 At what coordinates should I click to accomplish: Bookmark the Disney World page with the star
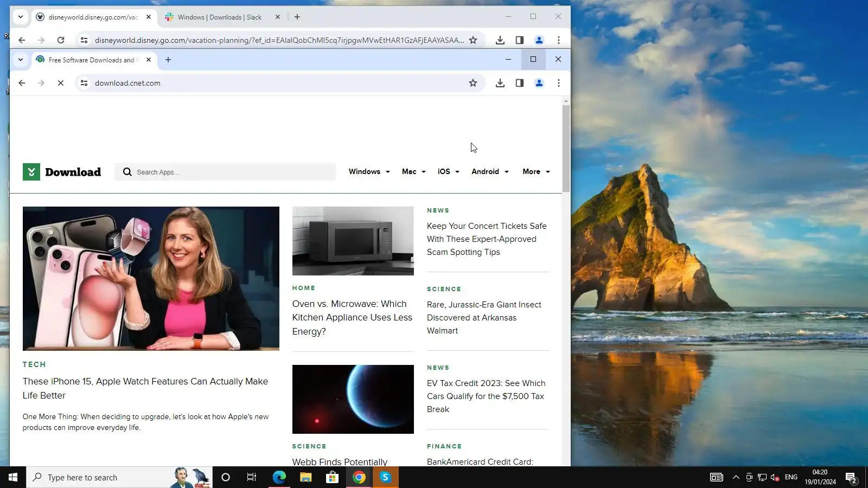(x=473, y=40)
